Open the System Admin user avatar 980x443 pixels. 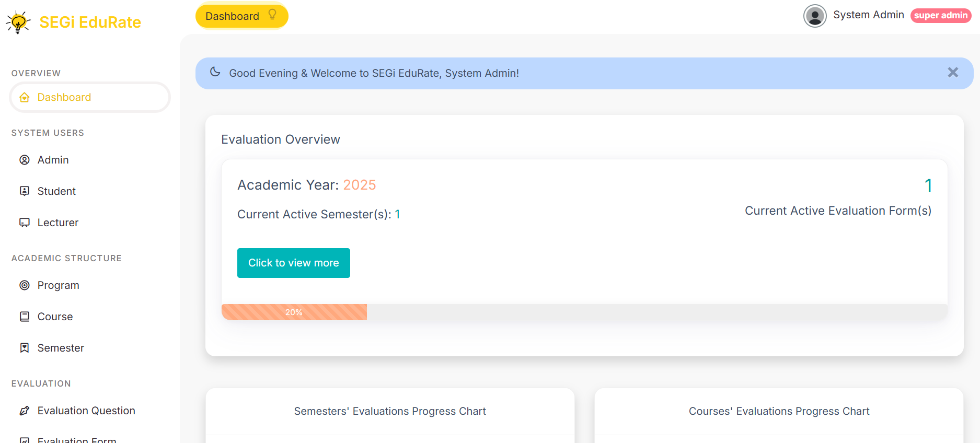click(814, 16)
